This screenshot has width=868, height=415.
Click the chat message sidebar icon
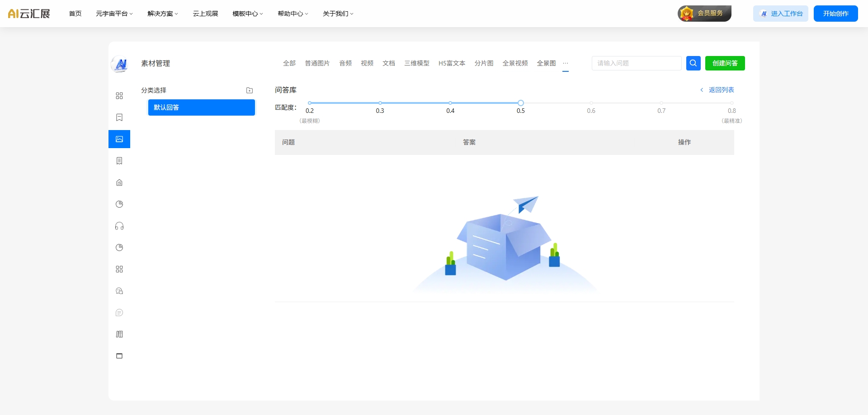(x=119, y=312)
